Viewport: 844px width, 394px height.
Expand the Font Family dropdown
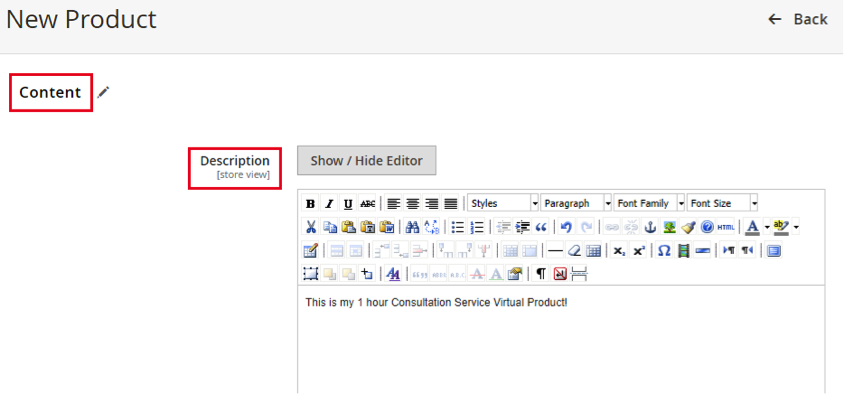pos(650,203)
